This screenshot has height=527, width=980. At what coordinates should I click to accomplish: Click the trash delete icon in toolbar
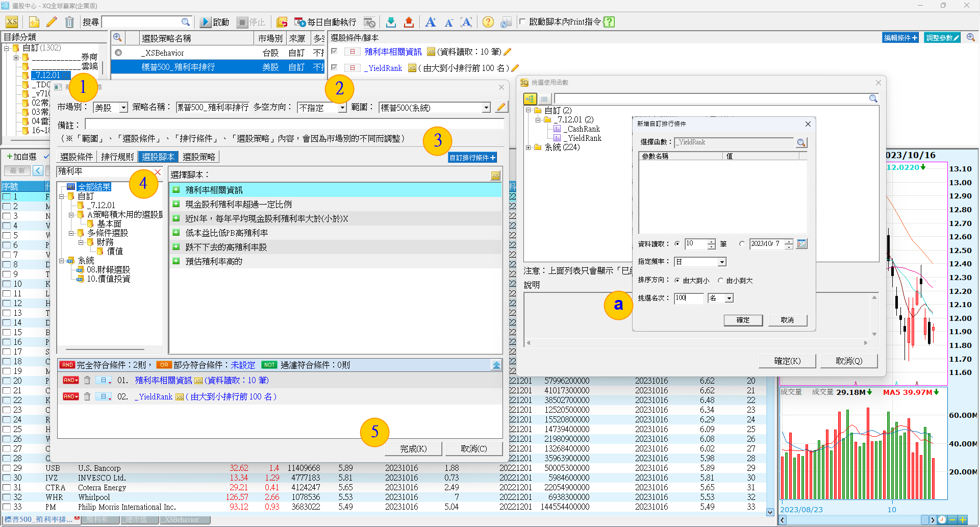(x=69, y=22)
